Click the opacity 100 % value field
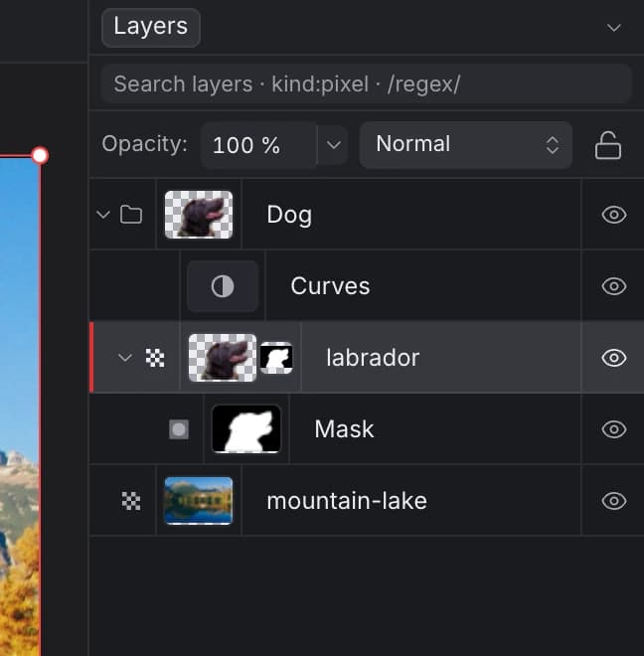The width and height of the screenshot is (644, 656). [258, 145]
